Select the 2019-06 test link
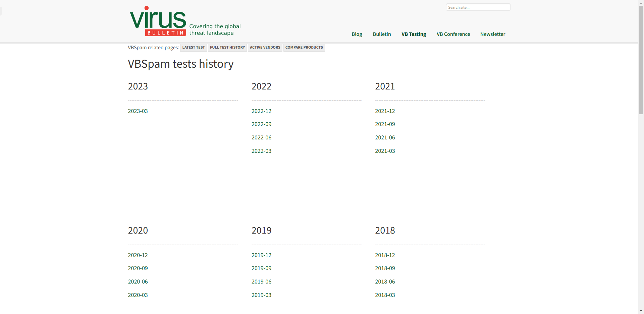 [261, 281]
